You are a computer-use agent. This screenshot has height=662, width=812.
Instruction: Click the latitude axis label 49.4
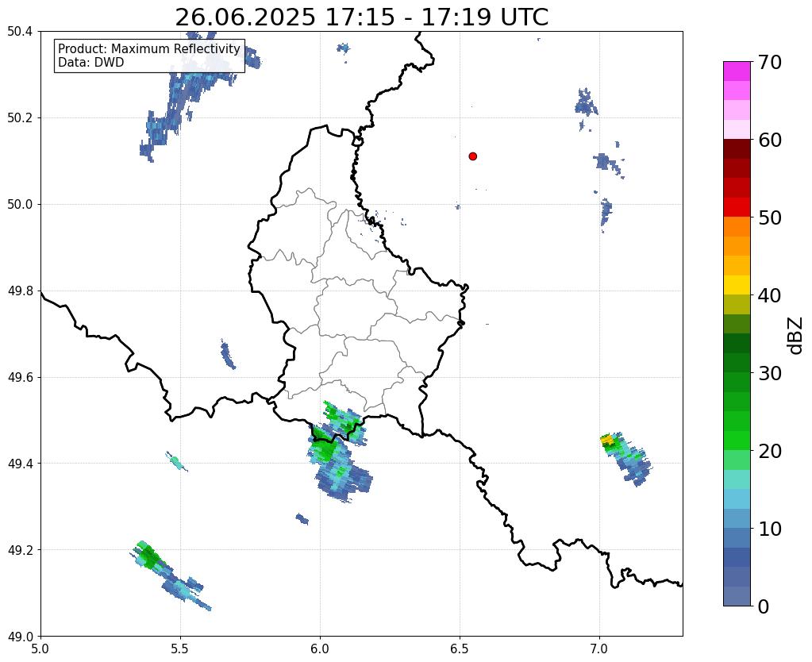pyautogui.click(x=20, y=464)
